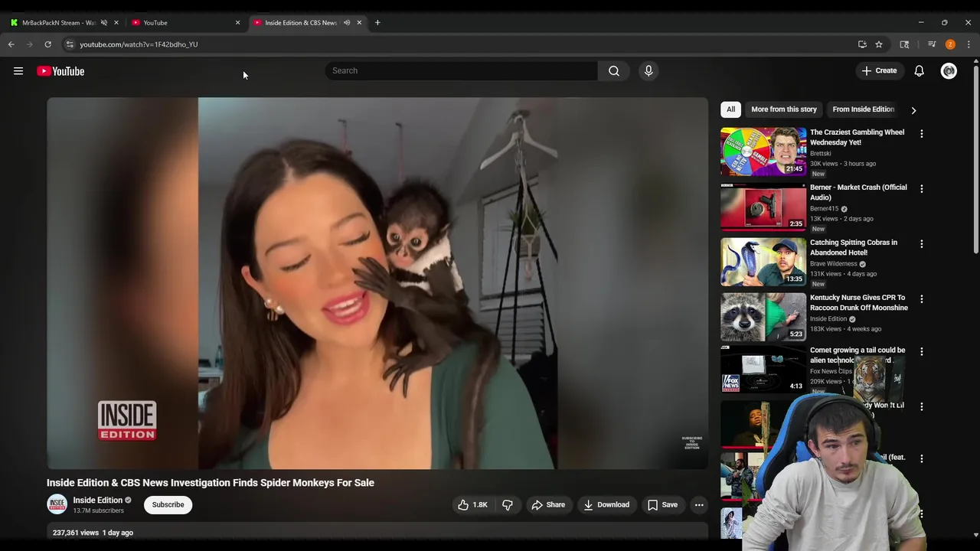Select More from this story chip
The image size is (980, 551).
click(784, 109)
